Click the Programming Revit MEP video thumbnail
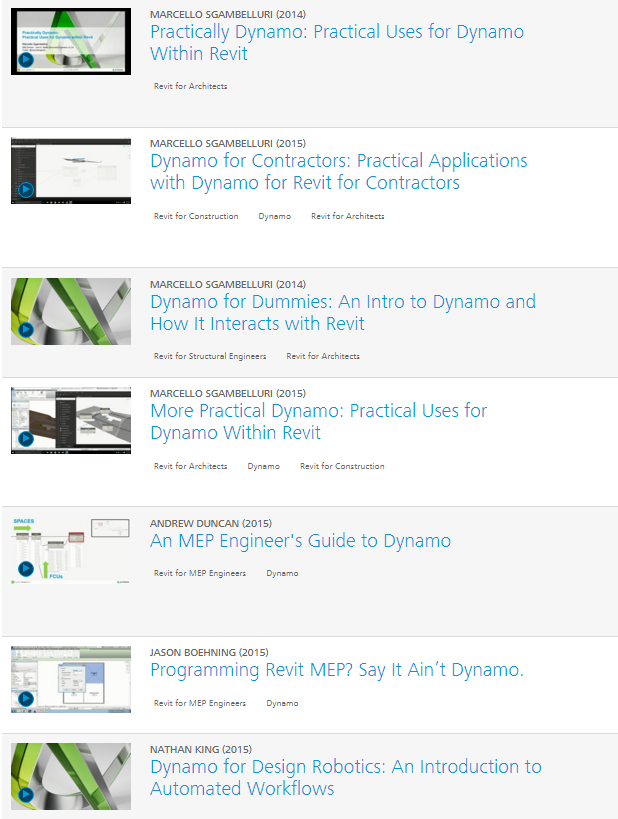The height and width of the screenshot is (819, 618). coord(71,680)
